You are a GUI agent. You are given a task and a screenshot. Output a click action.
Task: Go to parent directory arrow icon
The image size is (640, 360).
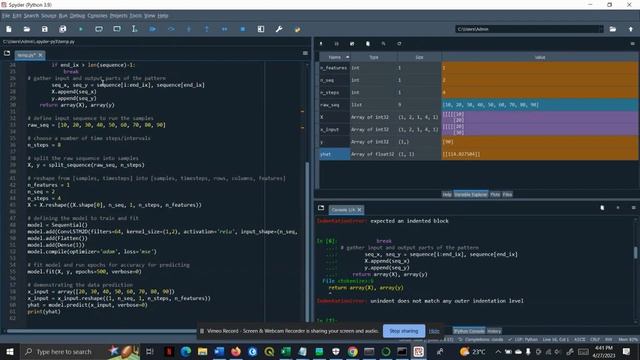coord(631,29)
